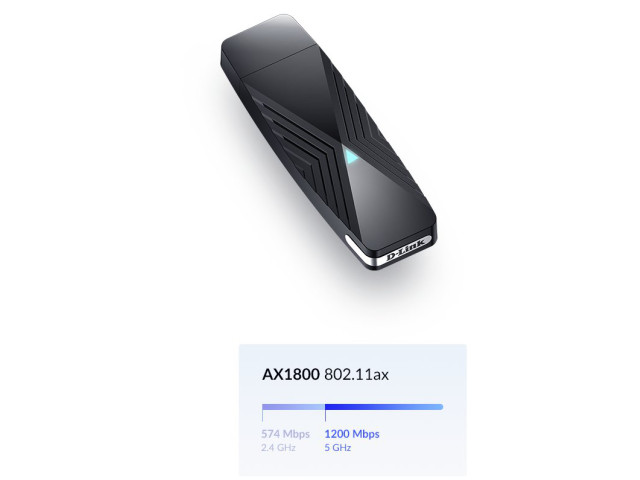Click the D-Link USB adapter product image
640x480 pixels.
click(329, 142)
